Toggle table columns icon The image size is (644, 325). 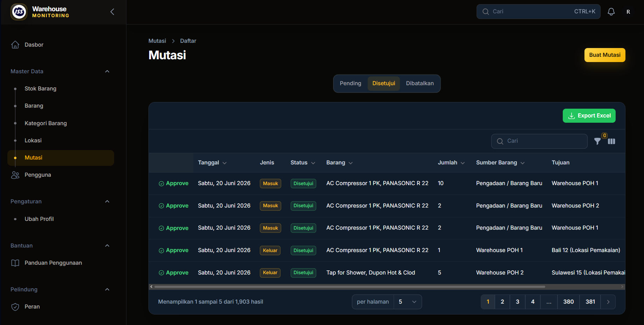coord(611,141)
